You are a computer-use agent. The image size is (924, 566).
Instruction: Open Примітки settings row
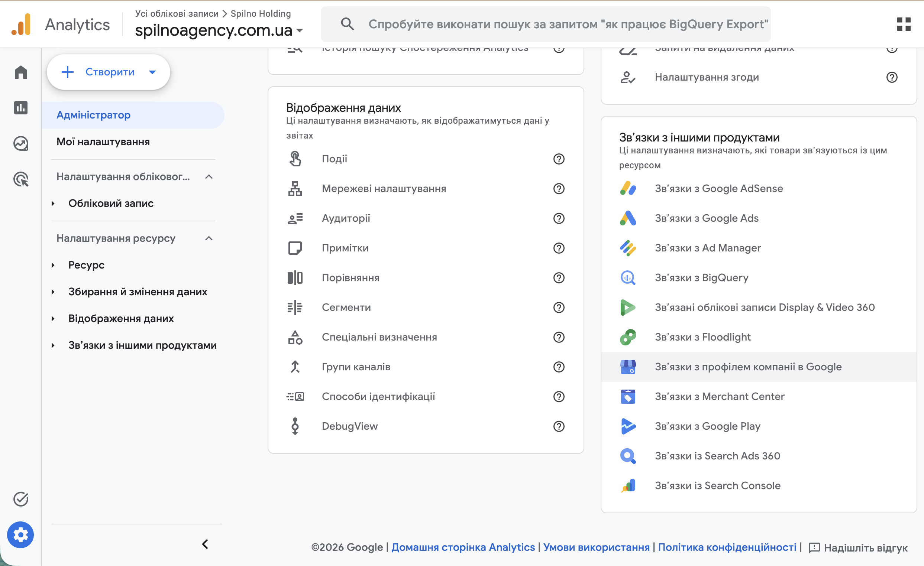click(426, 248)
